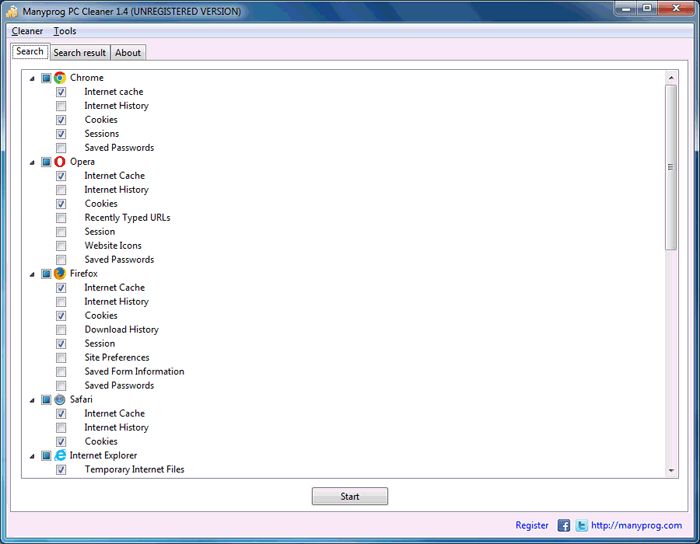Select the Safari tree label
This screenshot has width=700, height=544.
(81, 399)
